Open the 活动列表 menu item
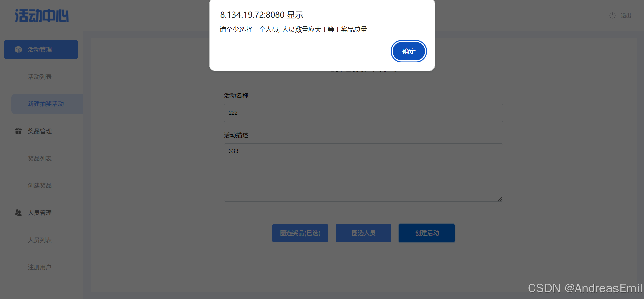Viewport: 644px width, 299px height. point(40,77)
